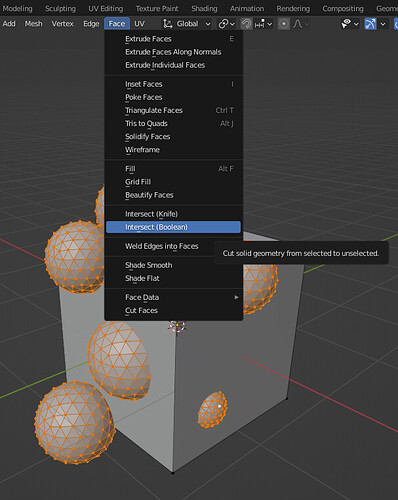Select Inset Faces menu entry
Screen dimensions: 398x500
[x=173, y=84]
